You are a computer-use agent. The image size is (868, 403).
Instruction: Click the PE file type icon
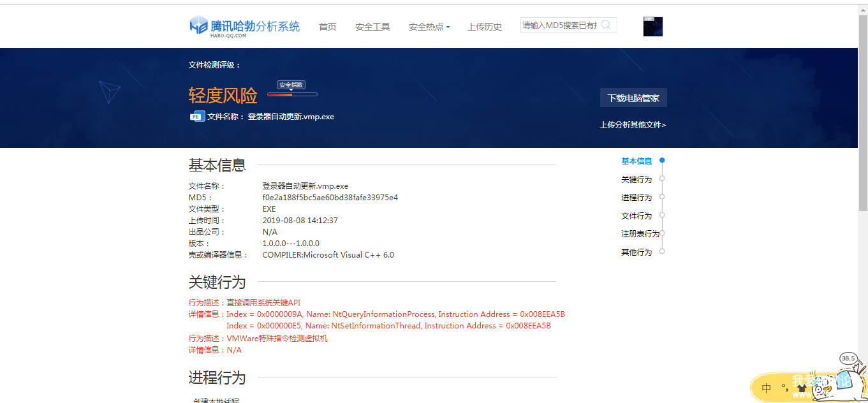point(197,116)
